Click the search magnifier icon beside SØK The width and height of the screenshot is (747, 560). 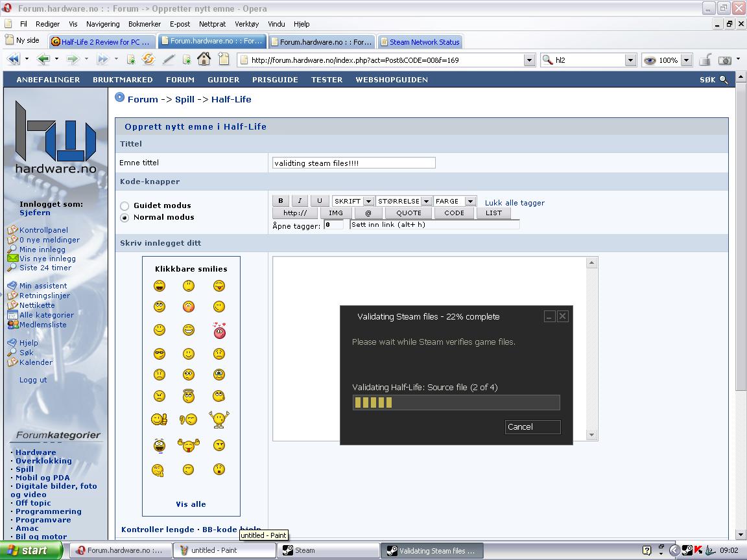[724, 80]
